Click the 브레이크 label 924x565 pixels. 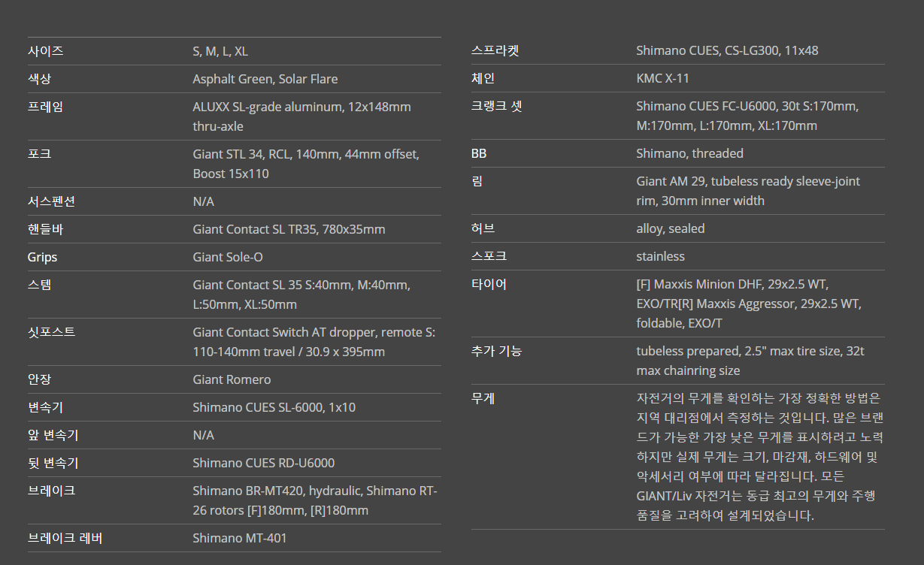tap(51, 491)
